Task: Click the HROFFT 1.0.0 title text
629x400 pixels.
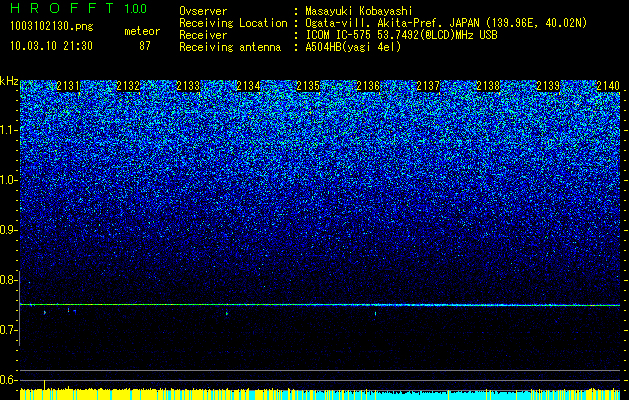Action: point(78,8)
